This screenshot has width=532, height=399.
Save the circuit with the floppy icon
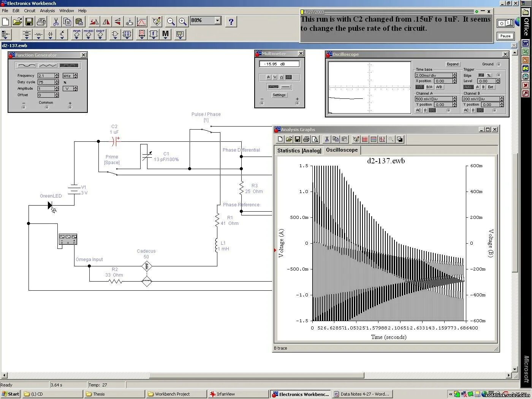pos(29,22)
